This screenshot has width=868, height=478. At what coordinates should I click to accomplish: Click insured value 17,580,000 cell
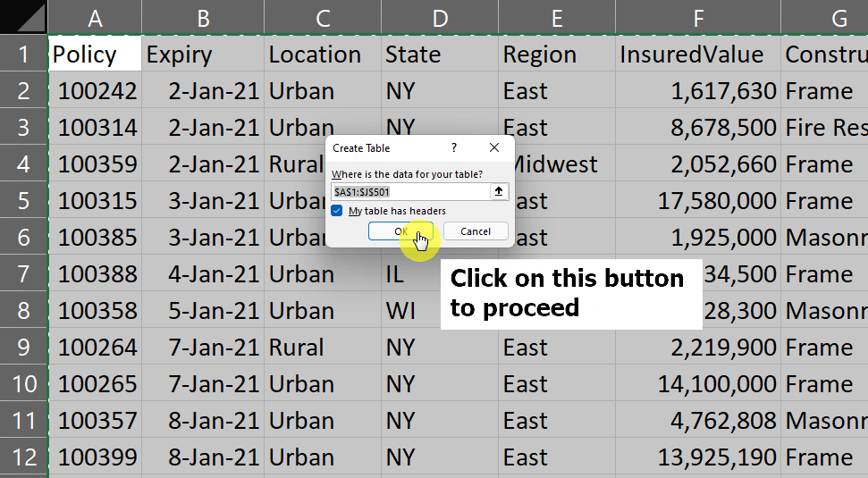tap(698, 200)
